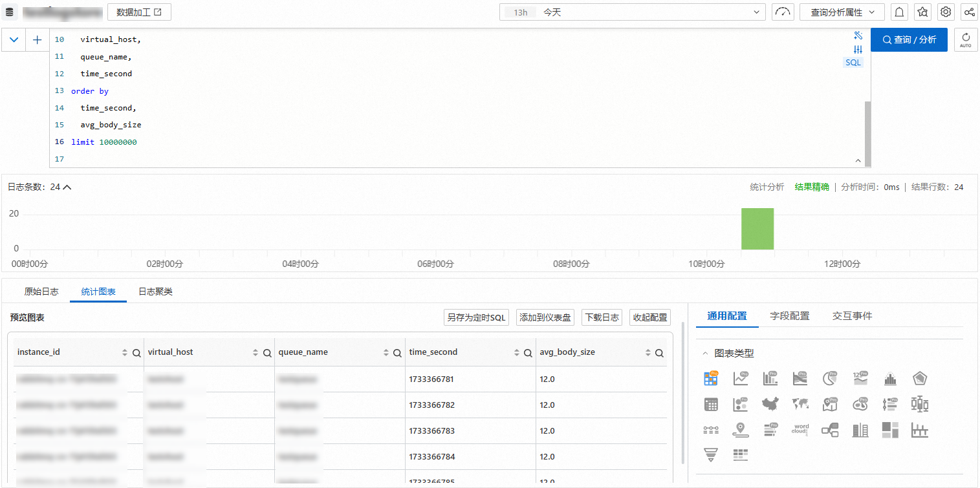
Task: Choose the radar pentagon chart icon
Action: point(920,379)
